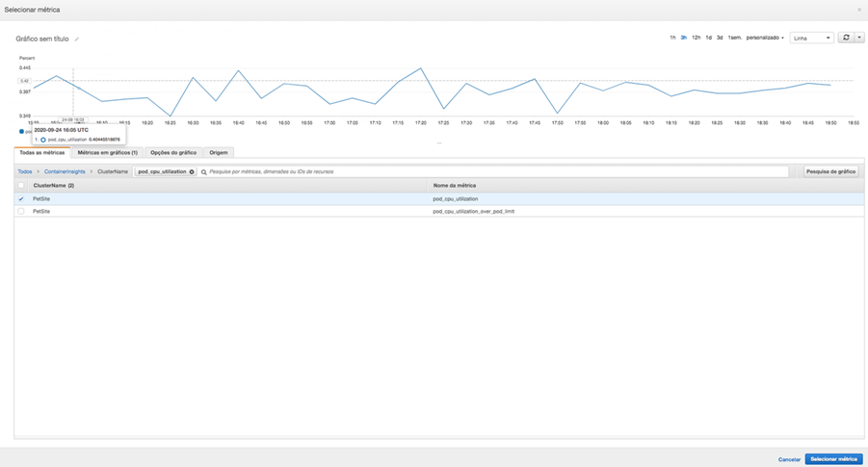Edit graph title with pencil icon

tap(77, 39)
